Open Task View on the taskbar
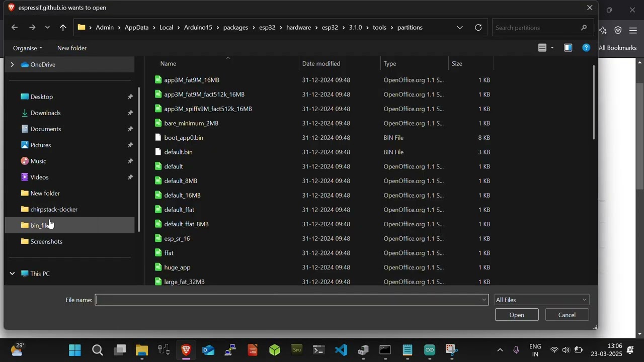This screenshot has height=362, width=644. (x=120, y=350)
